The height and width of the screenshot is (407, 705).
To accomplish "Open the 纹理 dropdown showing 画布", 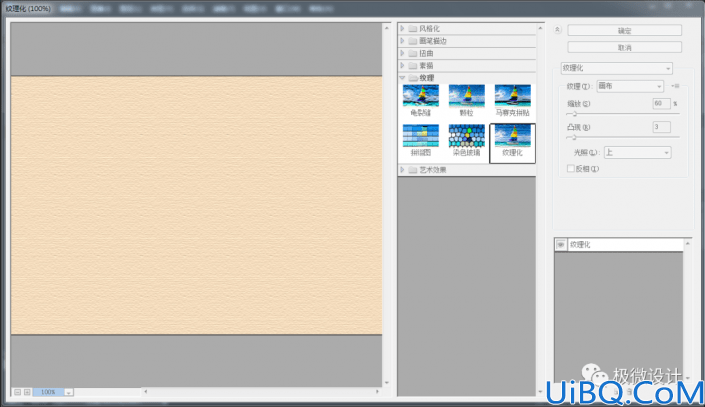I will [x=630, y=86].
